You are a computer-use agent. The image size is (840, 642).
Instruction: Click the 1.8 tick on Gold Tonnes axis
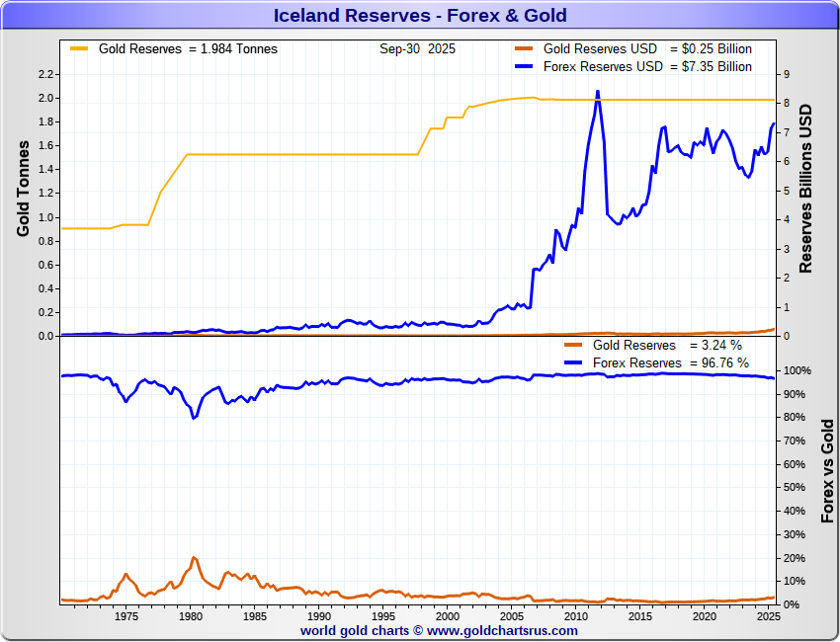(x=45, y=122)
